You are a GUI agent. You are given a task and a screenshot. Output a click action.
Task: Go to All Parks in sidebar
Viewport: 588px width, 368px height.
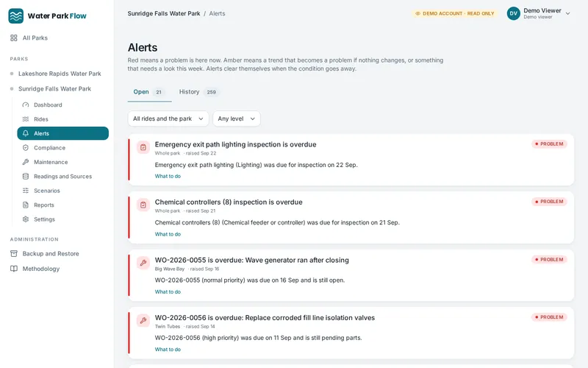tap(35, 38)
